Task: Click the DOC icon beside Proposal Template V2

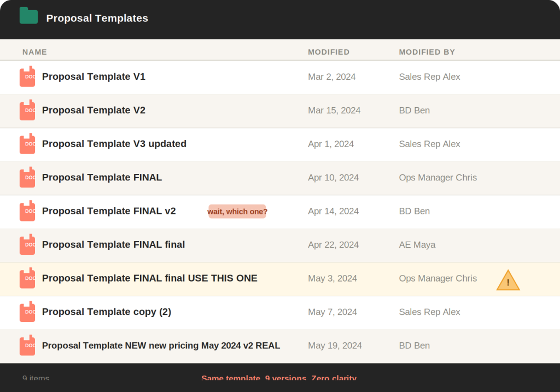Action: [27, 110]
